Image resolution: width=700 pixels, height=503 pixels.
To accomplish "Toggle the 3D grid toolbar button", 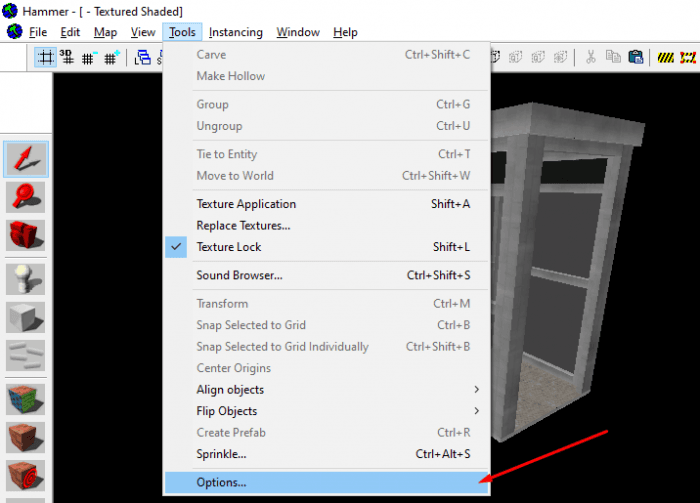I will point(67,58).
